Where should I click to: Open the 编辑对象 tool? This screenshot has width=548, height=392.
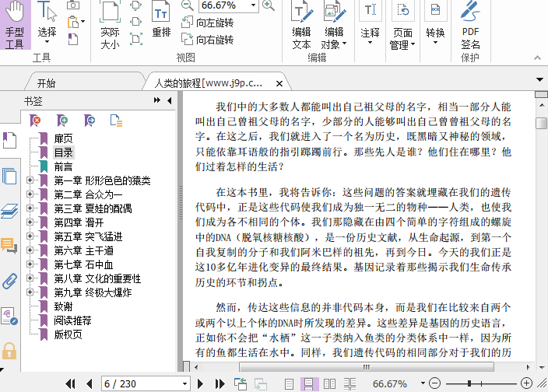(334, 25)
